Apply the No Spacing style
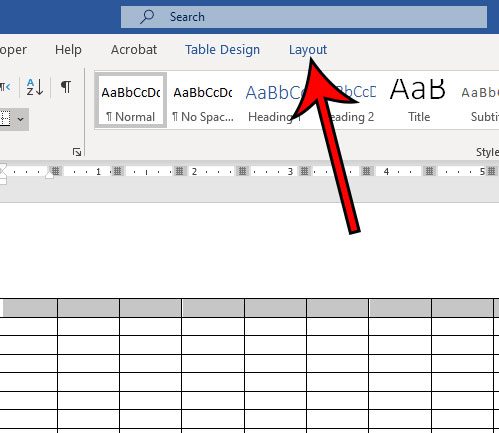The height and width of the screenshot is (433, 499). [x=203, y=100]
